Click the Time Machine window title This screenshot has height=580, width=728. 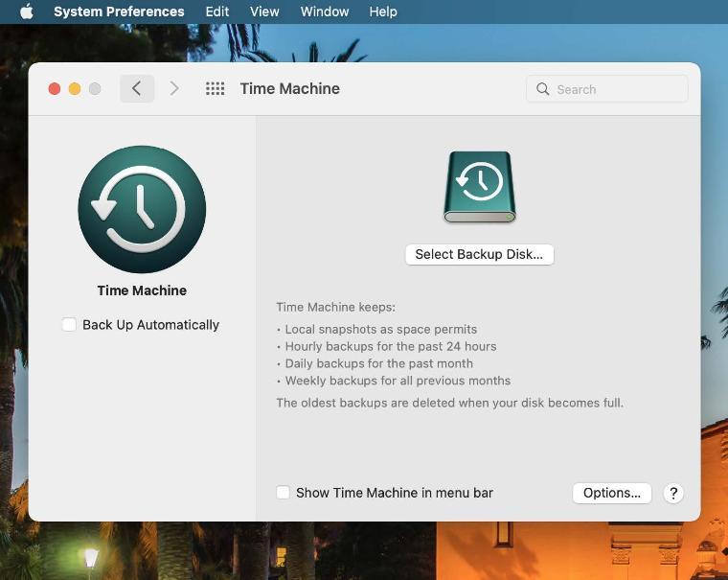click(x=289, y=88)
